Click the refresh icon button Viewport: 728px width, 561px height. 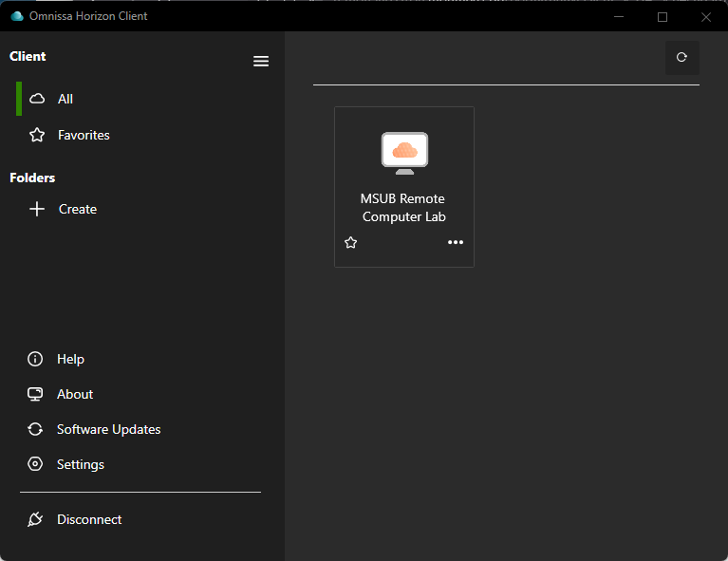681,58
